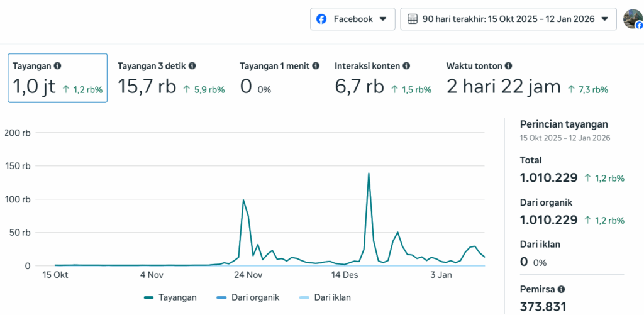Click info icon beside Waktu tonton
Image resolution: width=644 pixels, height=315 pixels.
(508, 65)
